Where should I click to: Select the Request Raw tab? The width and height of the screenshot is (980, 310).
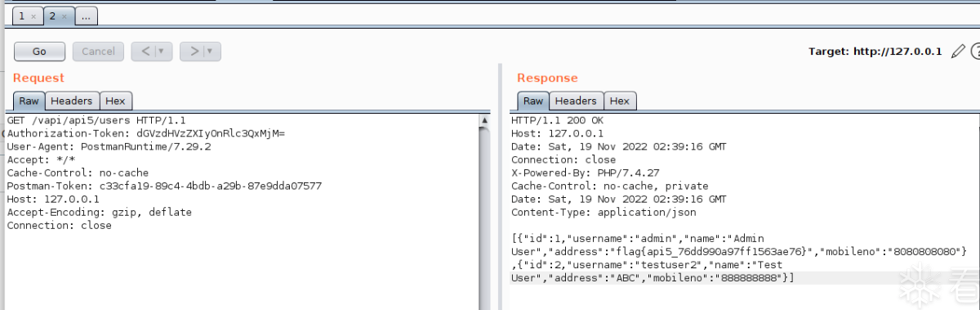pyautogui.click(x=29, y=101)
